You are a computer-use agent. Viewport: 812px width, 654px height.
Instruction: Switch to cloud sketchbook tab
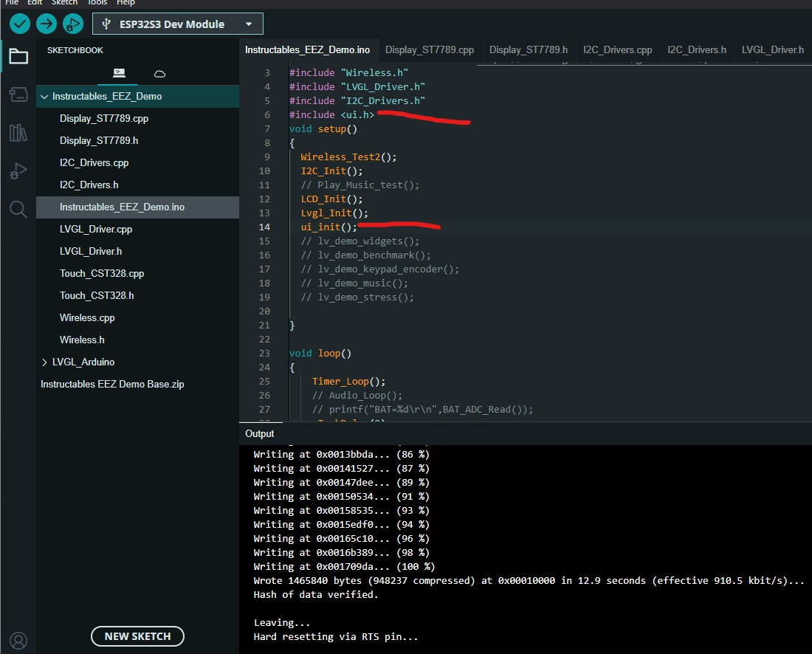click(x=159, y=74)
